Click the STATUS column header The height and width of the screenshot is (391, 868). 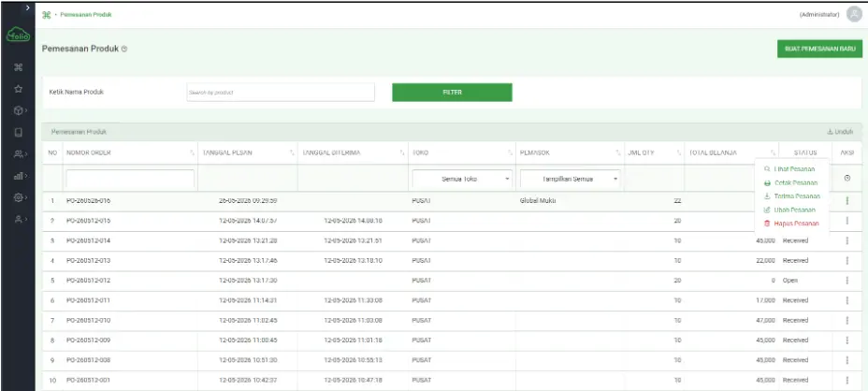tap(805, 152)
